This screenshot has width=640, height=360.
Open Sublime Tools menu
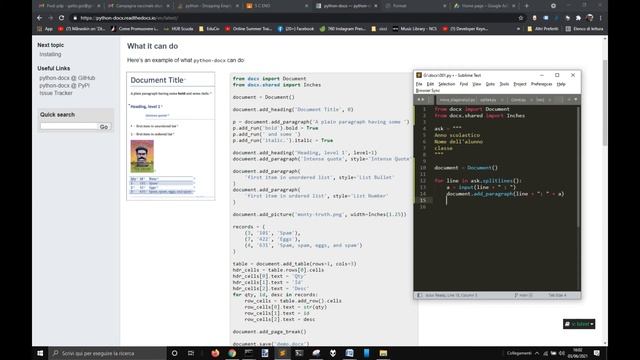(x=504, y=84)
